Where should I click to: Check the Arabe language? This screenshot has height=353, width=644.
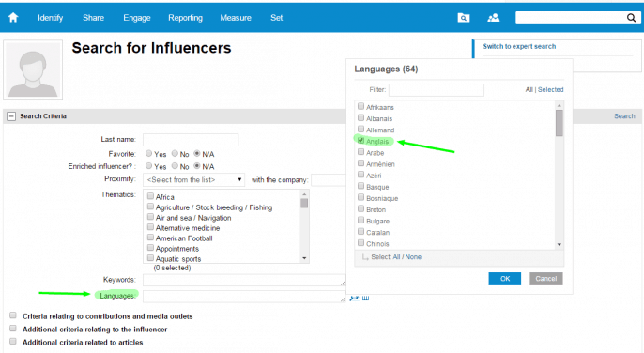(x=360, y=152)
